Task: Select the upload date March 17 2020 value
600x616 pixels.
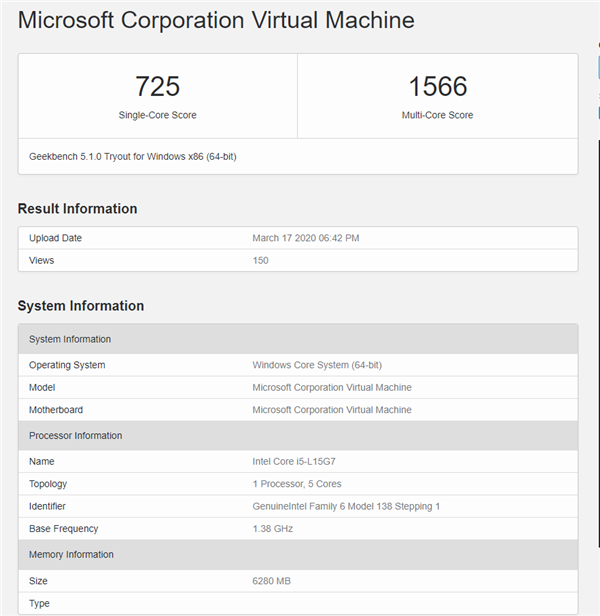Action: pos(305,238)
